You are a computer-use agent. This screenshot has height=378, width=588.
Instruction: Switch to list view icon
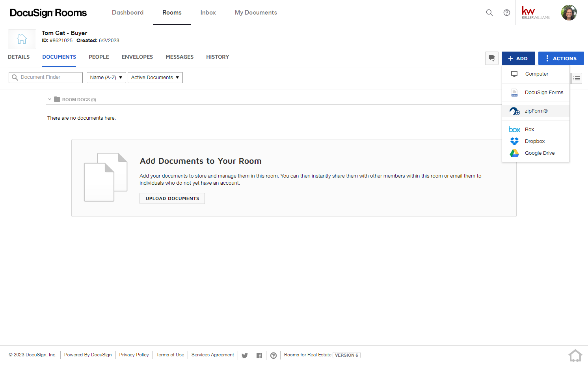[x=577, y=78]
